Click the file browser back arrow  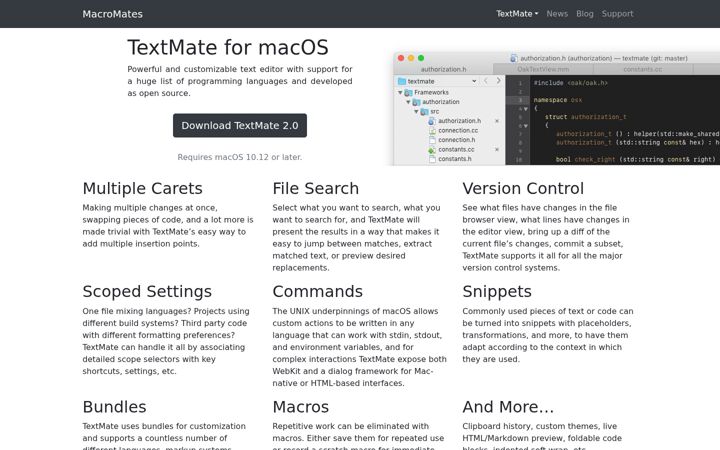pos(486,81)
